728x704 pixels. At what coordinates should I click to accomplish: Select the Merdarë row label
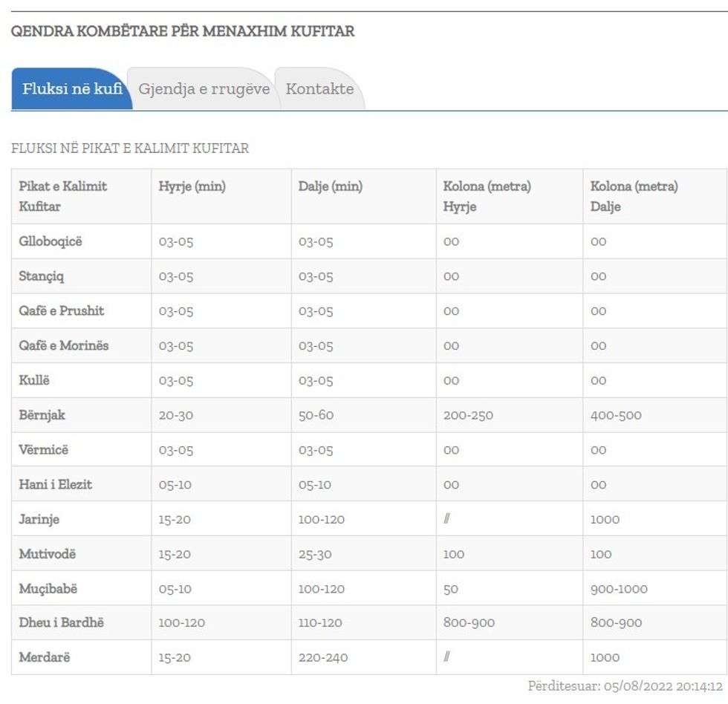coord(44,657)
